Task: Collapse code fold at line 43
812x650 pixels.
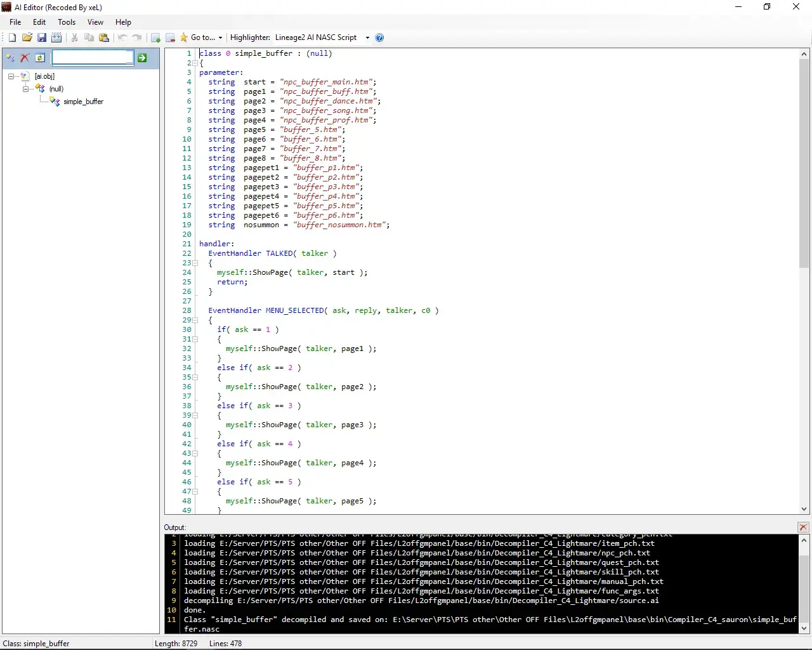Action: (x=195, y=453)
